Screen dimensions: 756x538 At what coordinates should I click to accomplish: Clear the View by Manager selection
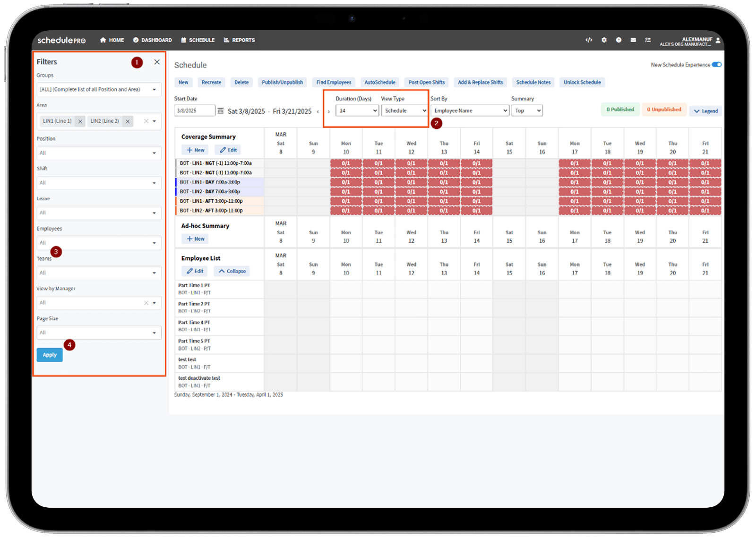coord(146,303)
